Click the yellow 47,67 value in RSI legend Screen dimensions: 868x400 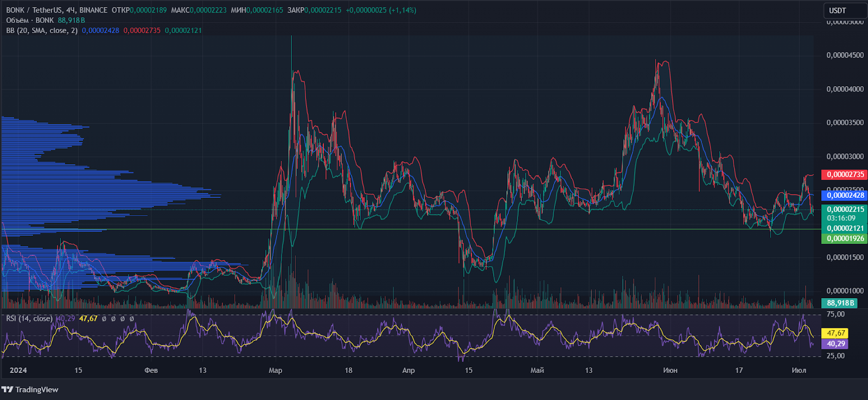(x=88, y=318)
